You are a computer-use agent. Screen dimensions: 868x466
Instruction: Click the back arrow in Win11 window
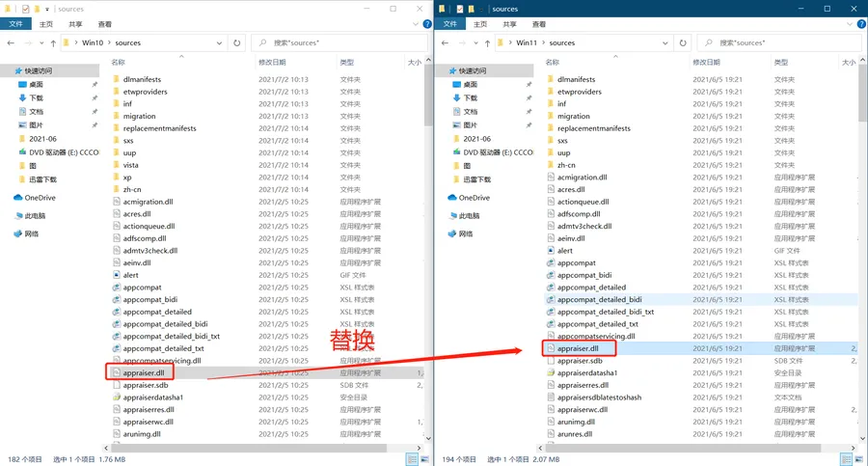[445, 42]
